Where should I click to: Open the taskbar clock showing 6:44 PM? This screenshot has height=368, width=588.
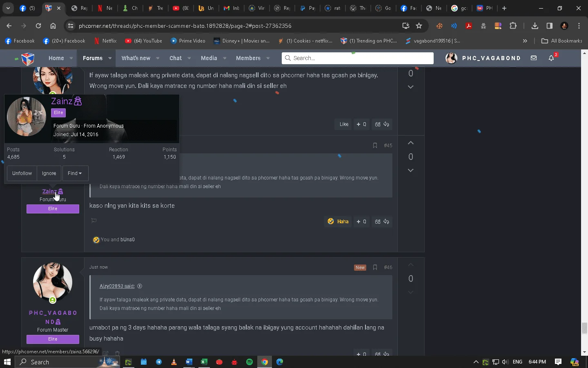[537, 362]
